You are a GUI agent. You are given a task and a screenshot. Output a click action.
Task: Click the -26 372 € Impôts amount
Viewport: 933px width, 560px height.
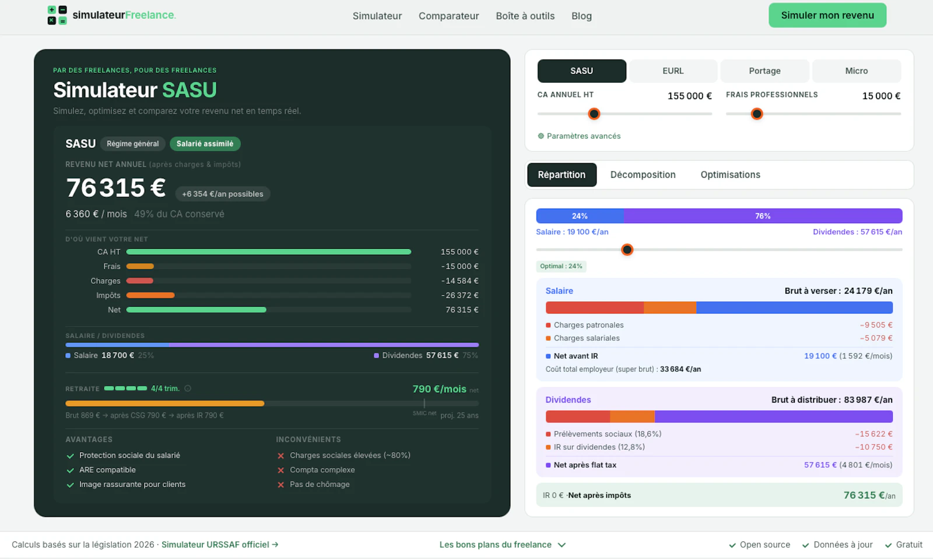tap(460, 295)
